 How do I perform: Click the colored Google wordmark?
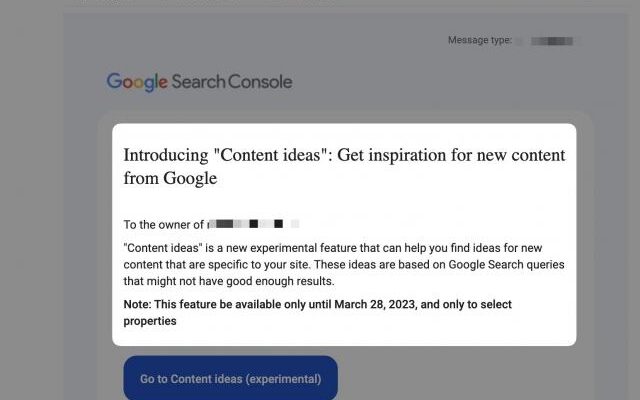[137, 82]
